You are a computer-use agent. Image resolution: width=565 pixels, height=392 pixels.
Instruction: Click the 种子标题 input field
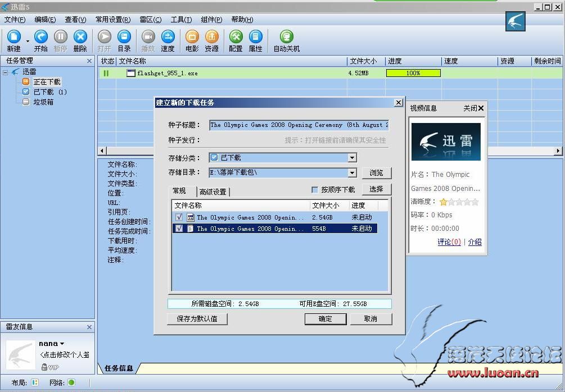click(299, 125)
